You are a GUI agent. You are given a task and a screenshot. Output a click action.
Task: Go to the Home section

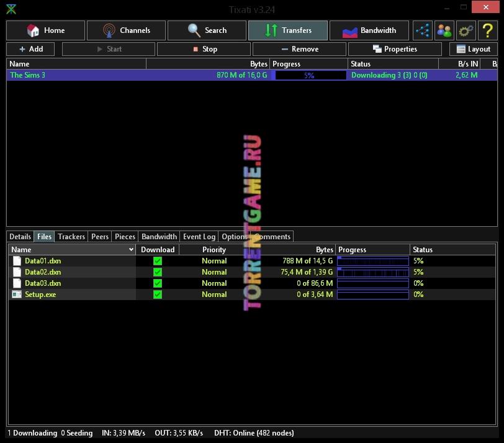coord(46,30)
